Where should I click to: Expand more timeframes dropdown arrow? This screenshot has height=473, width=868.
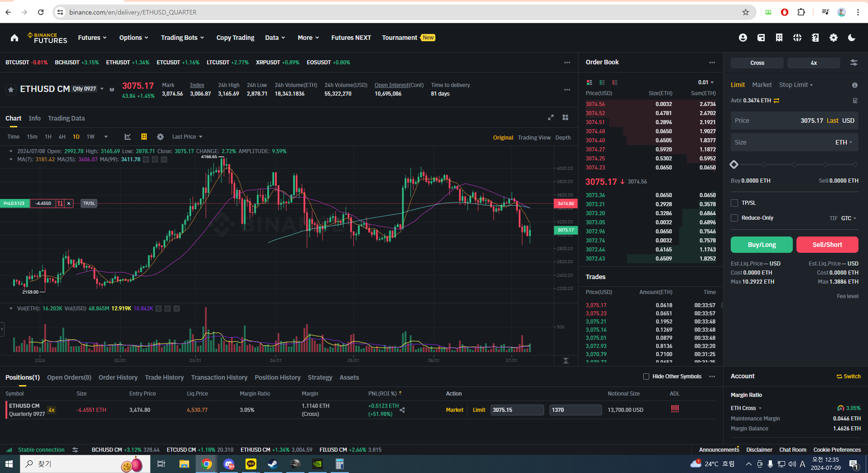[106, 137]
